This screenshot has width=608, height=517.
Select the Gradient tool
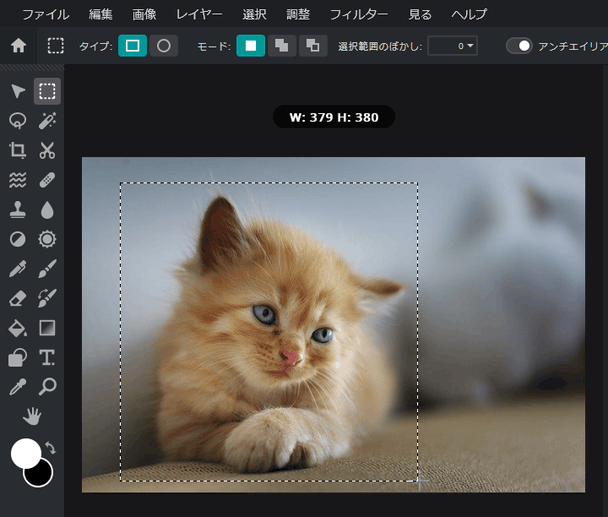coord(47,328)
